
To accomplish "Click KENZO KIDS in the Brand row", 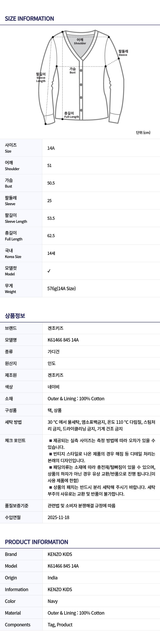I will pos(60,554).
